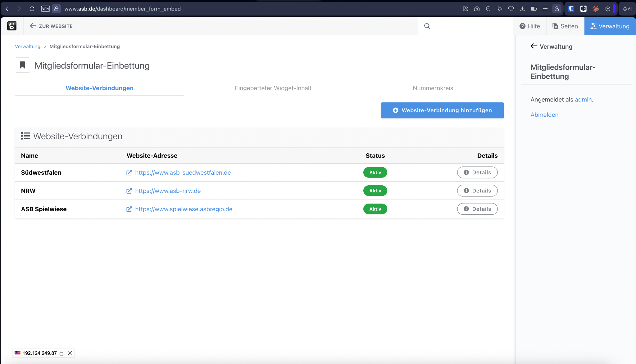Click the Concrete CMS hand logo icon
The width and height of the screenshot is (636, 364).
pos(12,26)
